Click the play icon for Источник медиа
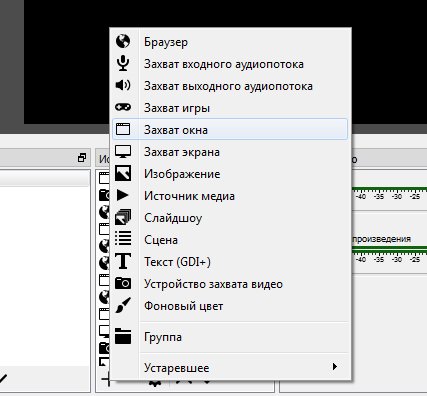427x396 pixels. coord(123,195)
